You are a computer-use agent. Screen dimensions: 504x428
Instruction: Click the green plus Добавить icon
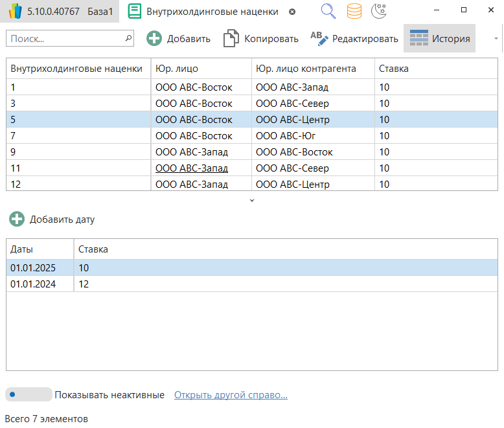tap(154, 39)
